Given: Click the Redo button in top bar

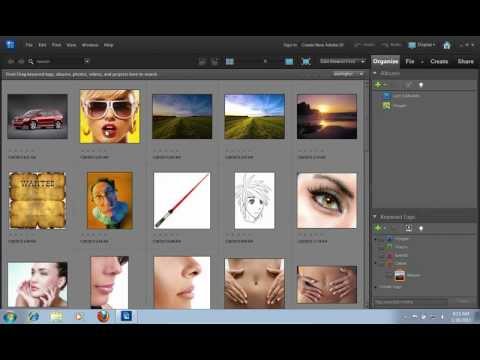Looking at the screenshot, I should [x=391, y=45].
